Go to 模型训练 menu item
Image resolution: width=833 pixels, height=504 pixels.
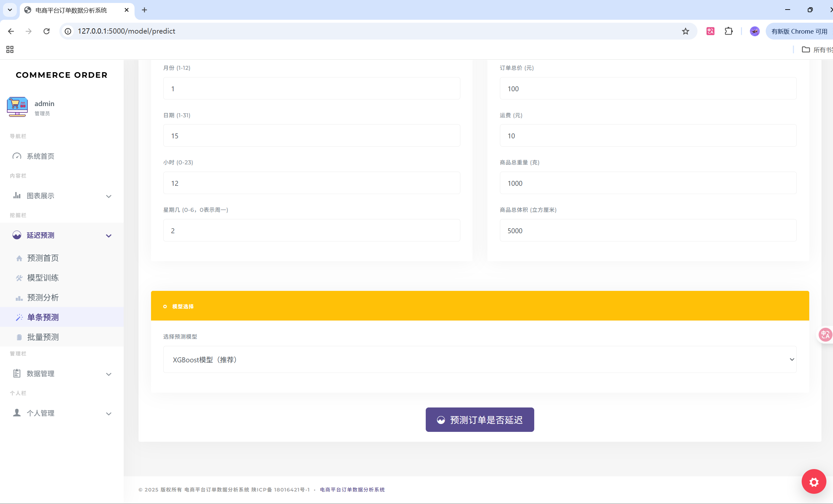point(43,278)
